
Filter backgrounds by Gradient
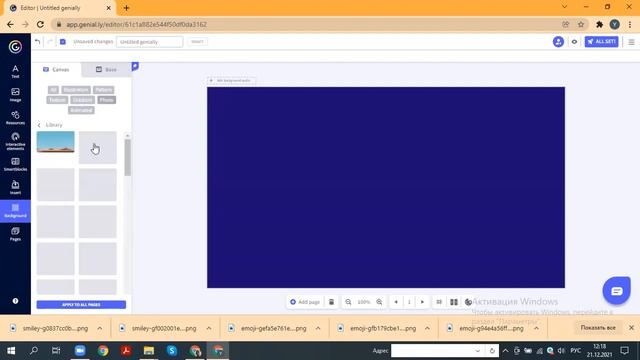click(82, 100)
